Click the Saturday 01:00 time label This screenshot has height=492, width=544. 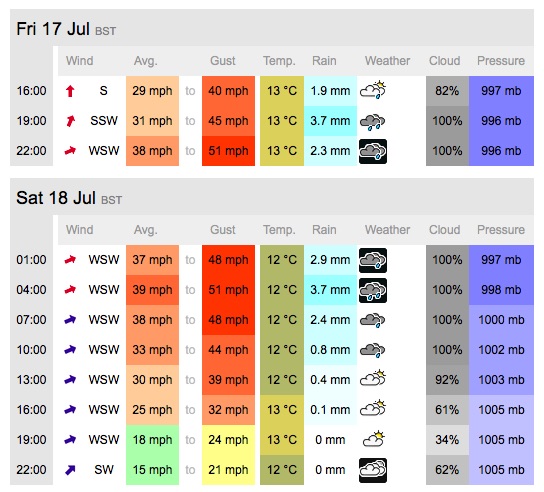[x=31, y=260]
